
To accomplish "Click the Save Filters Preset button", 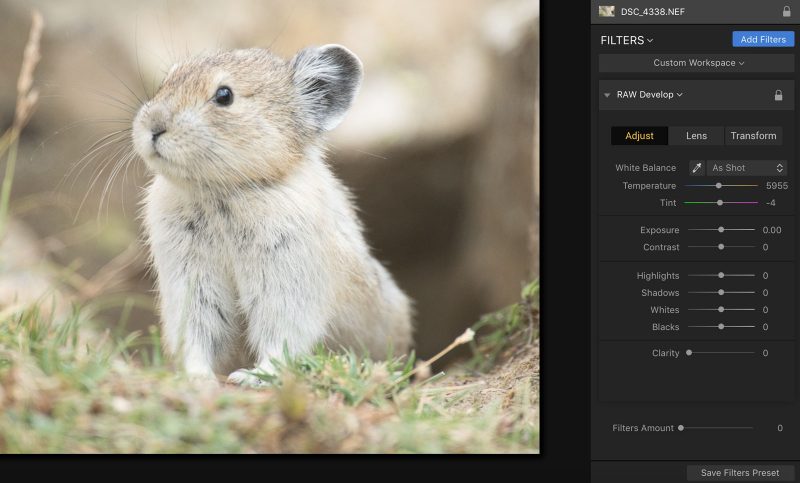I will 740,473.
